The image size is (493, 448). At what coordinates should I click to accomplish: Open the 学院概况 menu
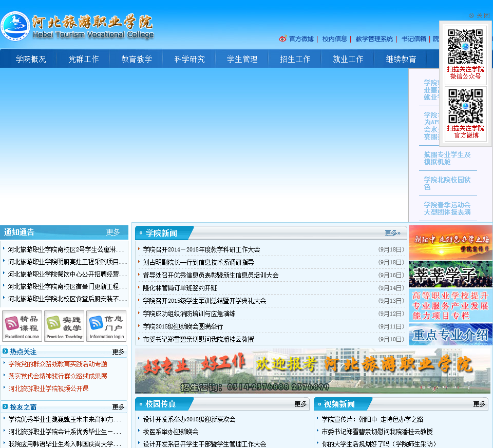tap(31, 59)
